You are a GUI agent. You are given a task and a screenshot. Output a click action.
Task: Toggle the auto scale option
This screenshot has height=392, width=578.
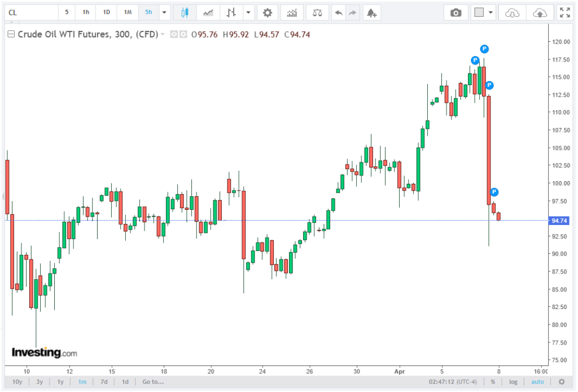(537, 382)
